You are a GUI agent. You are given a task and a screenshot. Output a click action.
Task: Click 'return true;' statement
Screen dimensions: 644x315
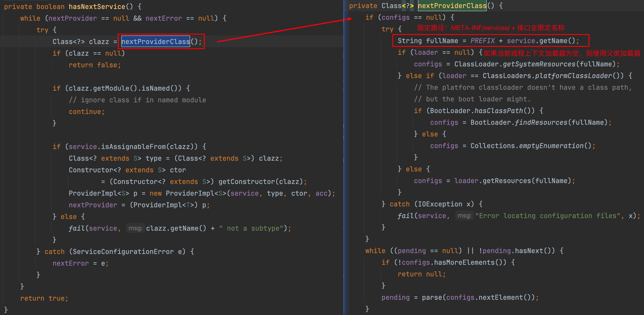tap(44, 298)
